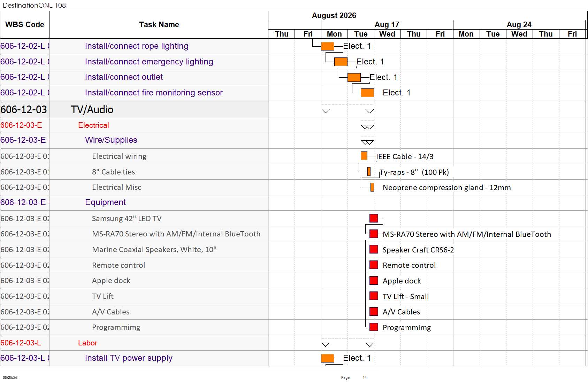Select the small orange Ty-raps cable ties bar

point(369,172)
